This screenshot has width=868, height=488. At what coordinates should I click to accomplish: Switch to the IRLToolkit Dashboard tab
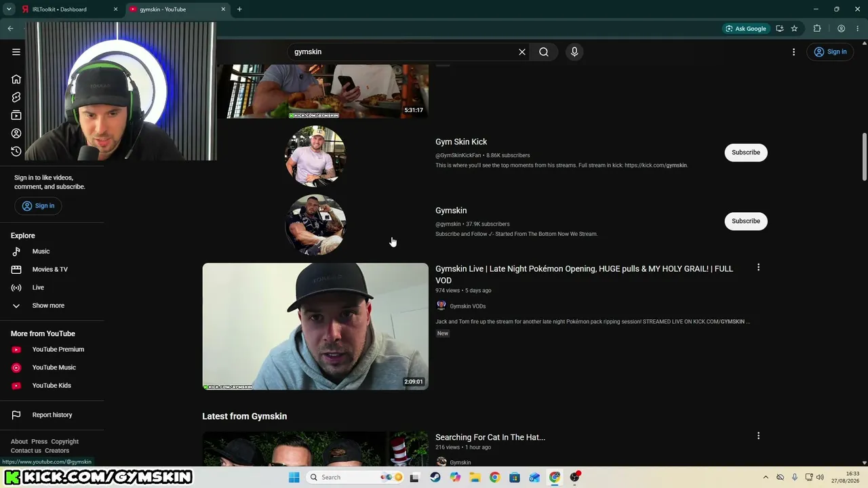click(69, 9)
